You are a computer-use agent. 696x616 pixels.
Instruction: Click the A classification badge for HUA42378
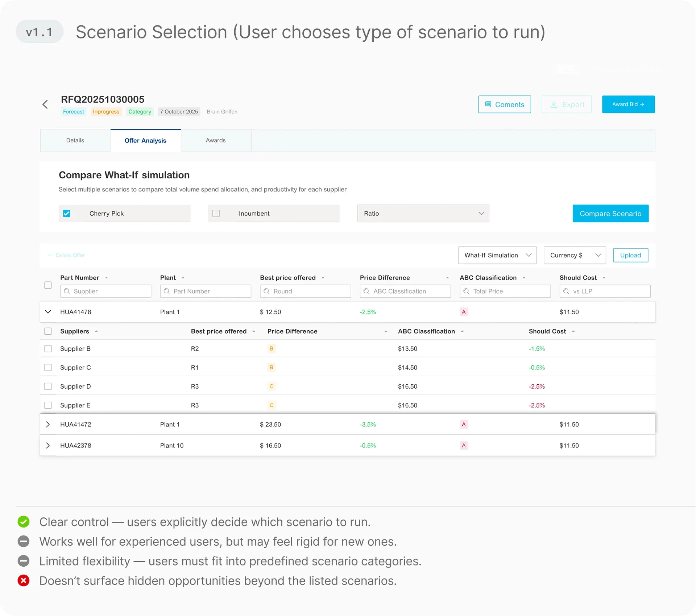(464, 445)
